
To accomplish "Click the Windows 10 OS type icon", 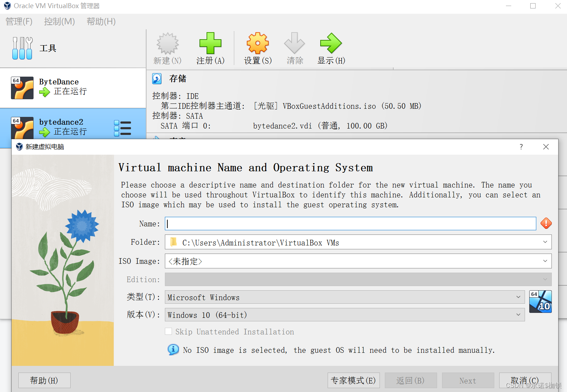I will click(x=540, y=301).
